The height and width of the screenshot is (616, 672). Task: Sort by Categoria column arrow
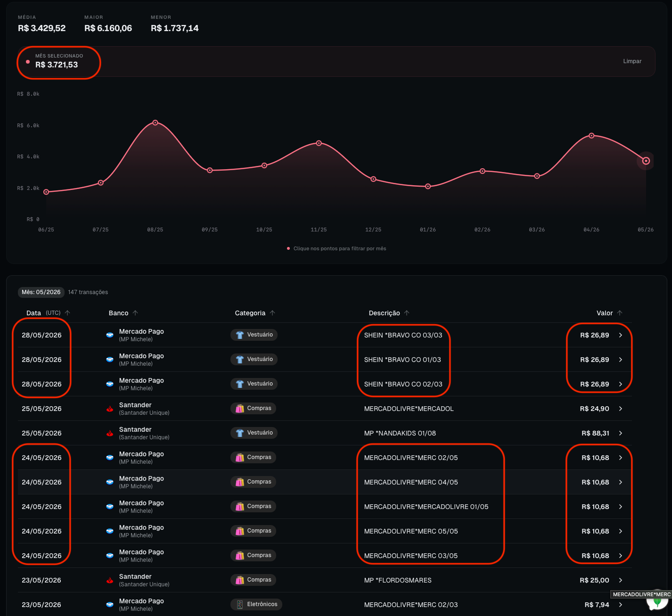[x=272, y=313]
